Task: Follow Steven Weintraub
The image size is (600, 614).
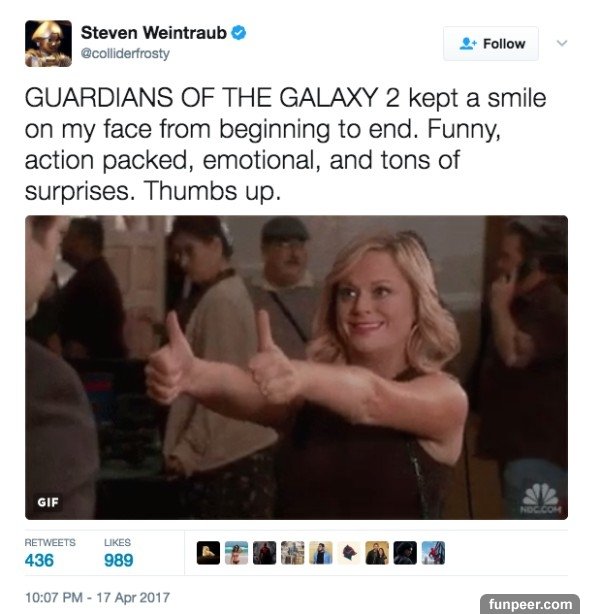Action: (x=491, y=43)
